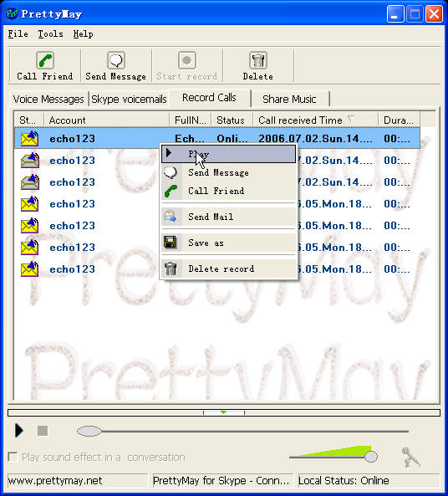448x496 pixels.
Task: Click the microphone icon at bottom right
Action: (x=410, y=457)
